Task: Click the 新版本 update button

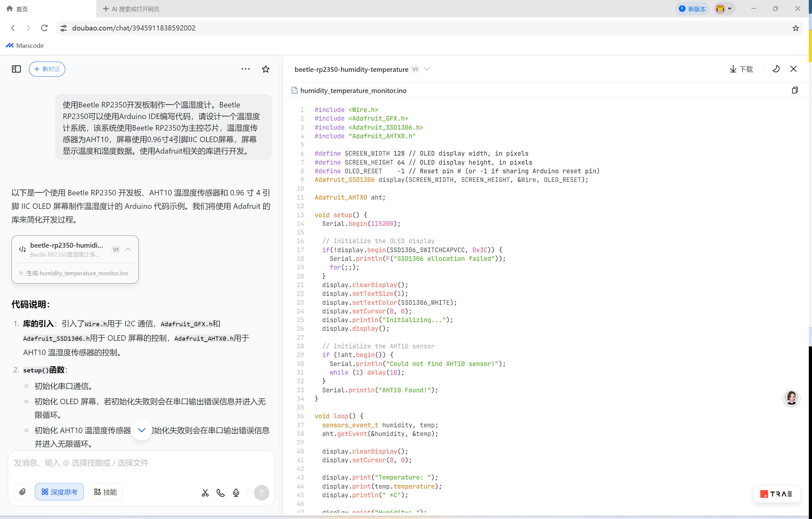Action: point(692,9)
